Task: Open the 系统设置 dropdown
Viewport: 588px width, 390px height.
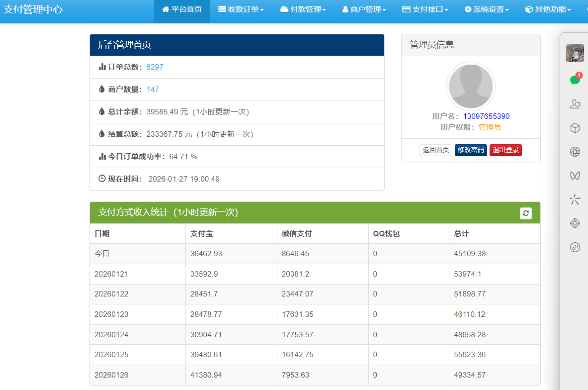Action: 487,9
